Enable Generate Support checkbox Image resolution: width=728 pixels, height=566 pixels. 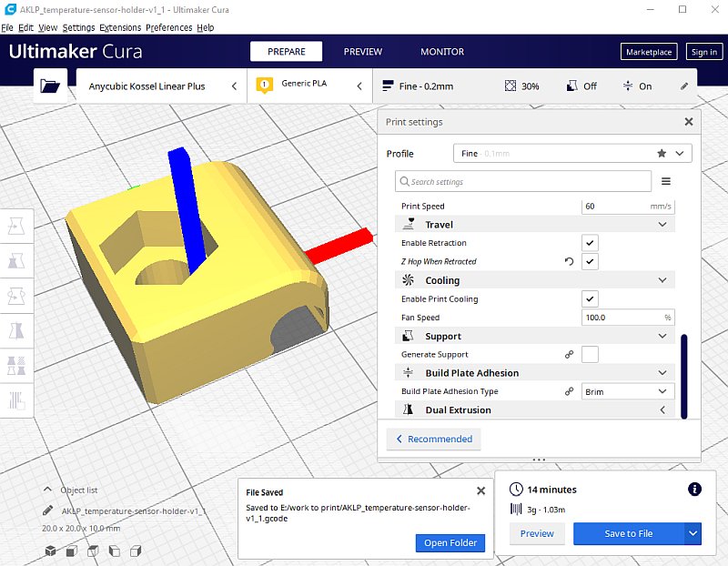coord(590,354)
